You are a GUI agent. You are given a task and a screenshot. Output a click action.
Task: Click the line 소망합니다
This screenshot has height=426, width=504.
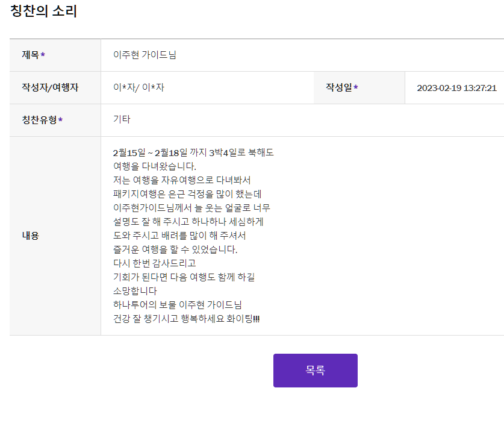click(x=135, y=291)
